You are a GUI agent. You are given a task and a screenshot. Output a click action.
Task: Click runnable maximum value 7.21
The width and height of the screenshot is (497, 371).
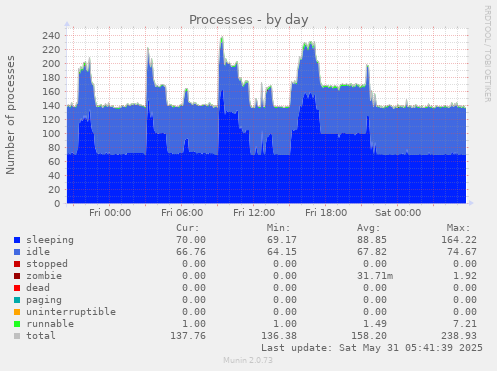point(465,324)
